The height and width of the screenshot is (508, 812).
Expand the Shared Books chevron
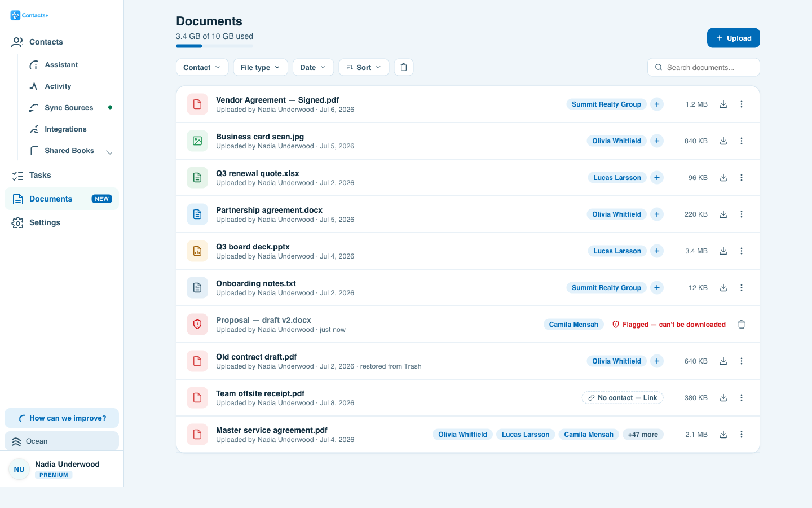click(109, 152)
